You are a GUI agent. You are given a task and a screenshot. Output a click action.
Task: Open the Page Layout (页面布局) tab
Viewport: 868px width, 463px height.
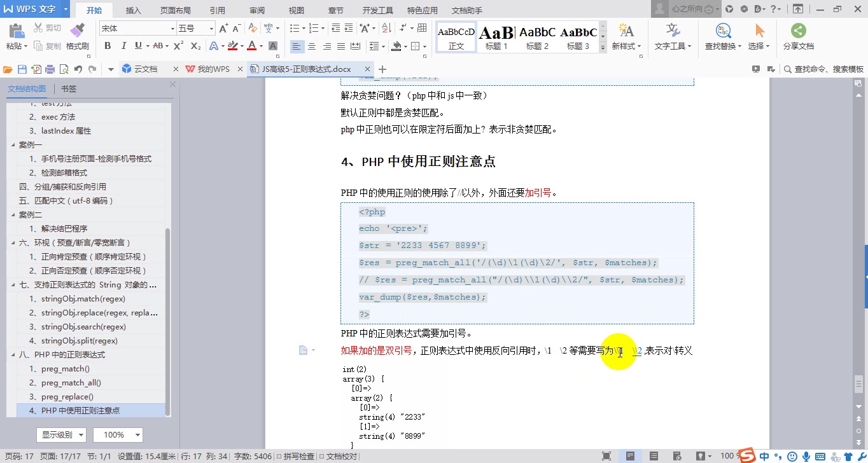[175, 11]
